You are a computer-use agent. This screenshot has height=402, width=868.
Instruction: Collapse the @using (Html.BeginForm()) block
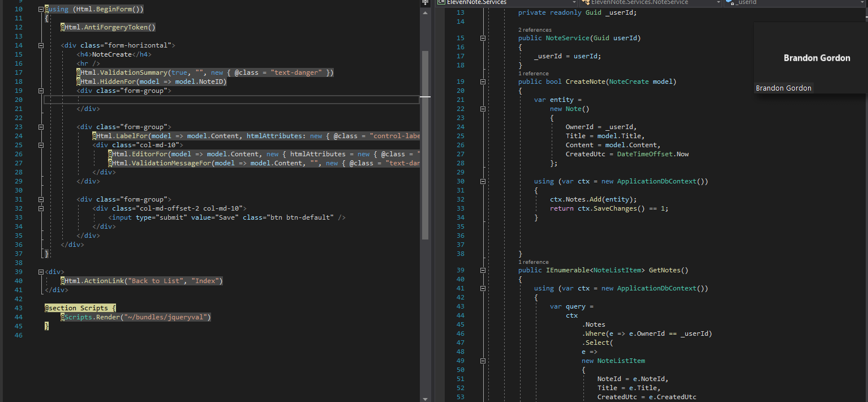[x=41, y=9]
